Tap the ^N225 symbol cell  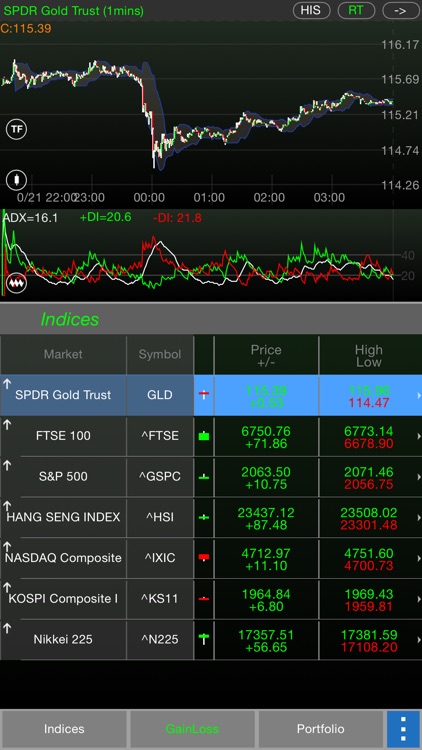pos(160,639)
